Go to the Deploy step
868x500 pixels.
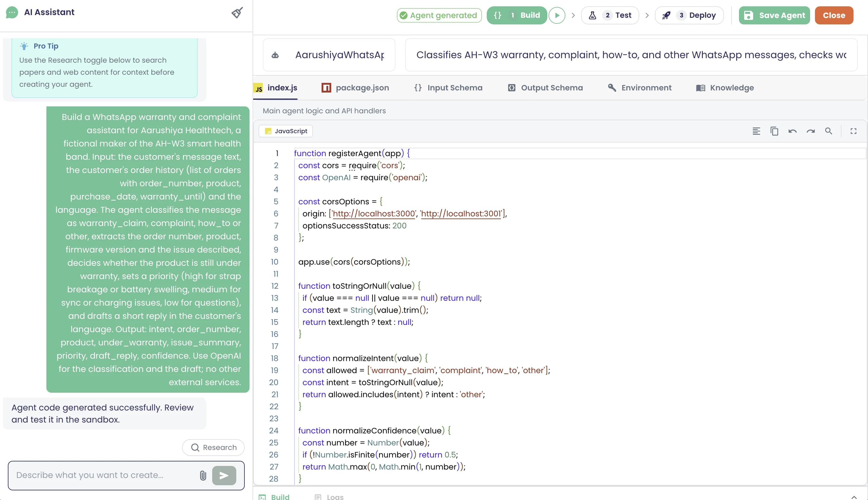(x=689, y=15)
